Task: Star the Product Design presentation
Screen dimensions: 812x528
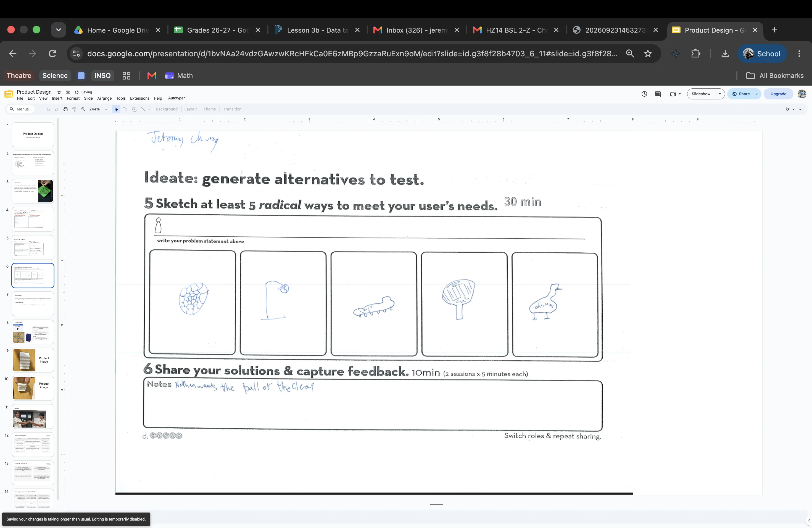Action: pos(59,92)
